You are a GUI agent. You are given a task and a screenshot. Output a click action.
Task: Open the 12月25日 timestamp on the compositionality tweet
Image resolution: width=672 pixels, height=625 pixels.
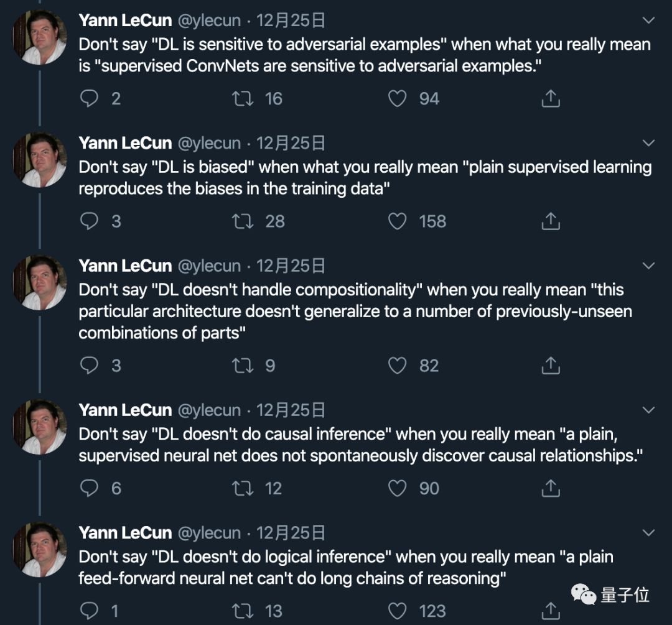pos(291,266)
